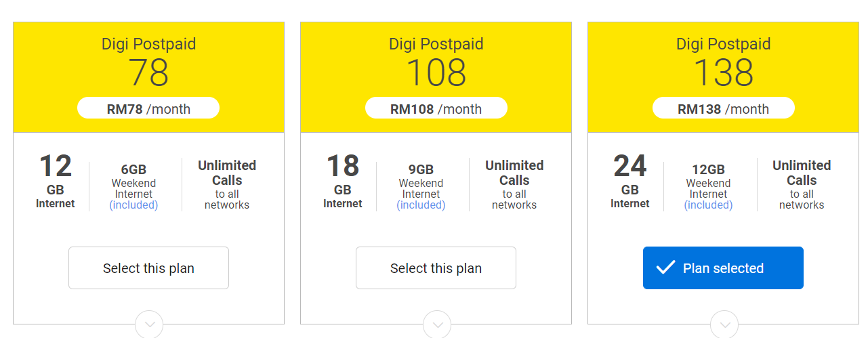Image resolution: width=868 pixels, height=338 pixels.
Task: Expand details for Postpaid 108 plan
Action: pyautogui.click(x=436, y=324)
